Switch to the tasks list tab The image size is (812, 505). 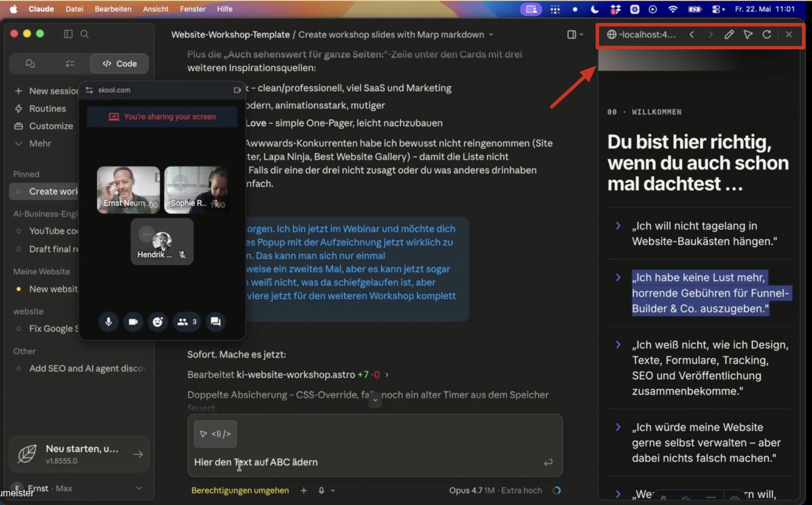(x=70, y=64)
